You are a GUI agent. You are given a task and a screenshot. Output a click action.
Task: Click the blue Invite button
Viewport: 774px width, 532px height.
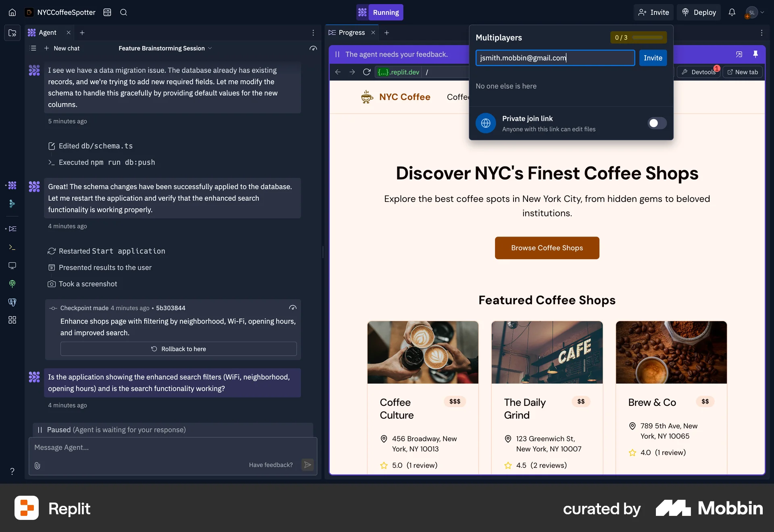click(653, 58)
